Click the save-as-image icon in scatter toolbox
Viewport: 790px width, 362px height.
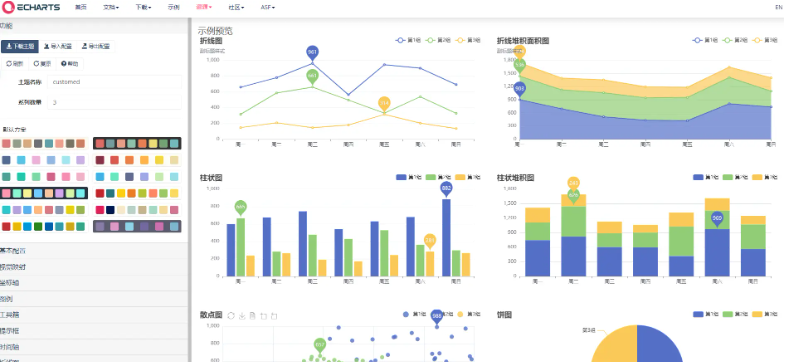[x=242, y=316]
